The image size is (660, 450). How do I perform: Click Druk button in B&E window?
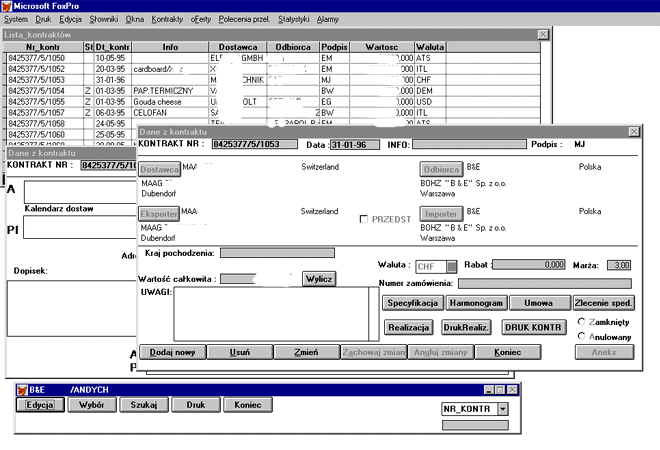(x=196, y=405)
